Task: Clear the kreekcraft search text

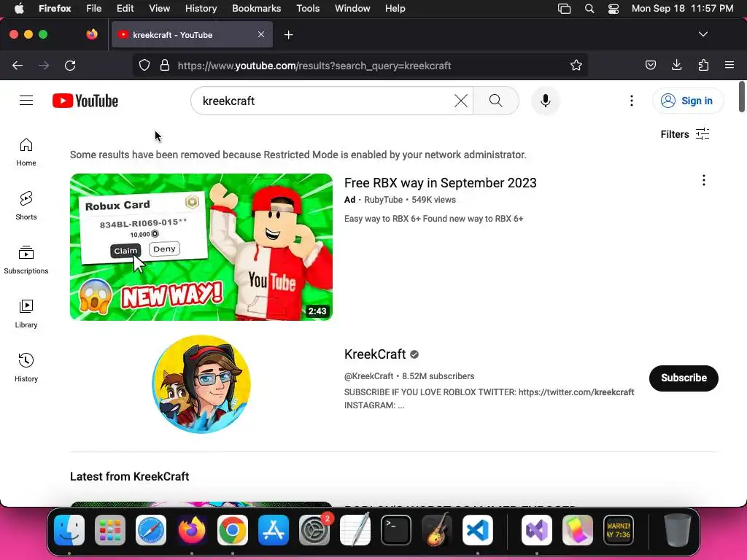Action: (x=461, y=101)
